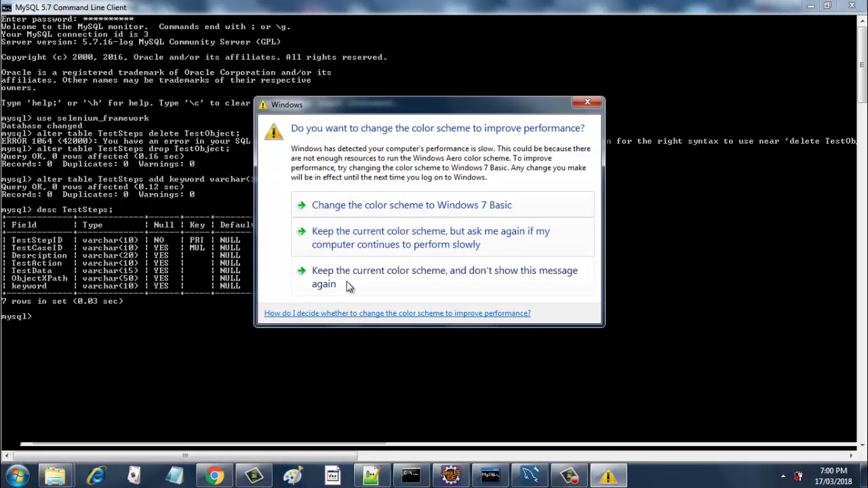The image size is (868, 488).
Task: Open Windows Explorer from the taskbar
Action: point(55,476)
